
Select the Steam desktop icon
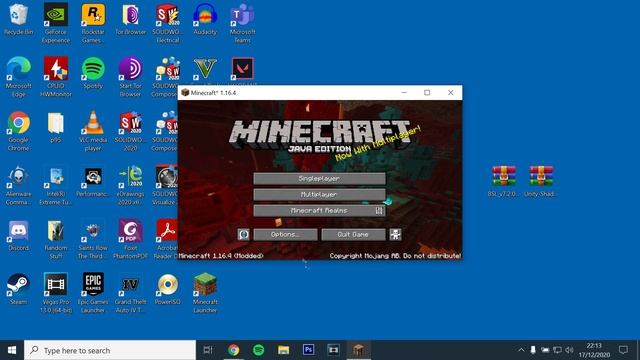(x=18, y=289)
